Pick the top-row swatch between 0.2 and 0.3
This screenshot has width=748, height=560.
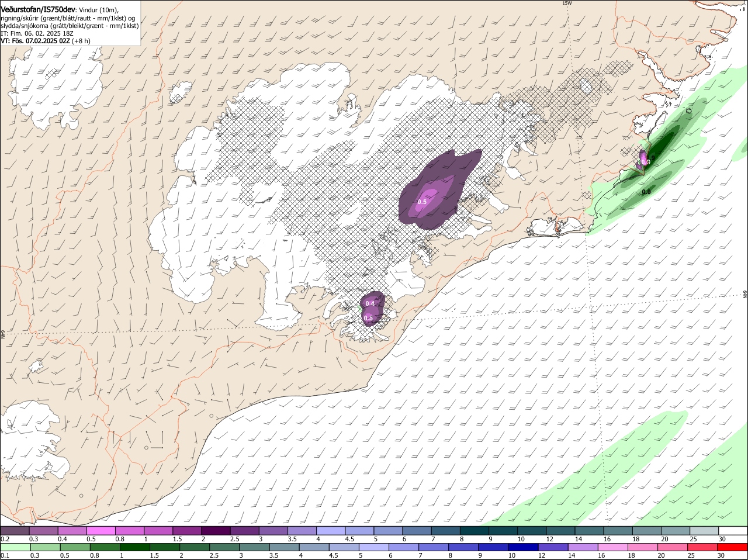pos(15,531)
